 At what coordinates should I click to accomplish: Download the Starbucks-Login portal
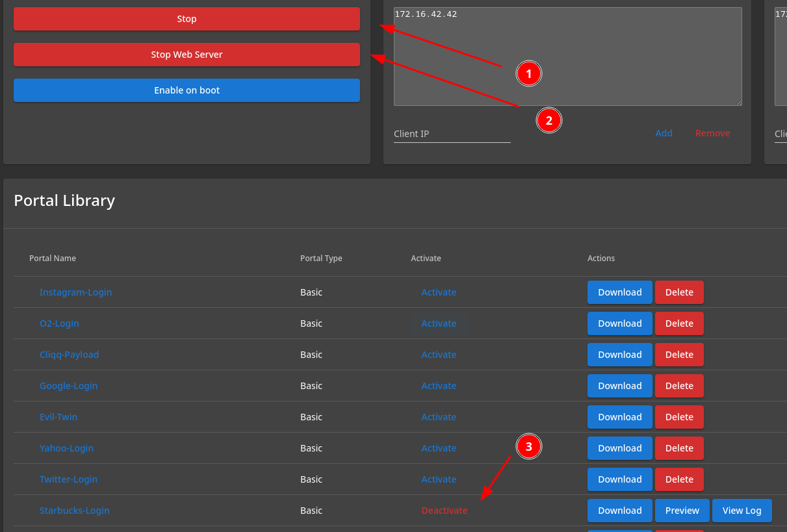pos(619,511)
